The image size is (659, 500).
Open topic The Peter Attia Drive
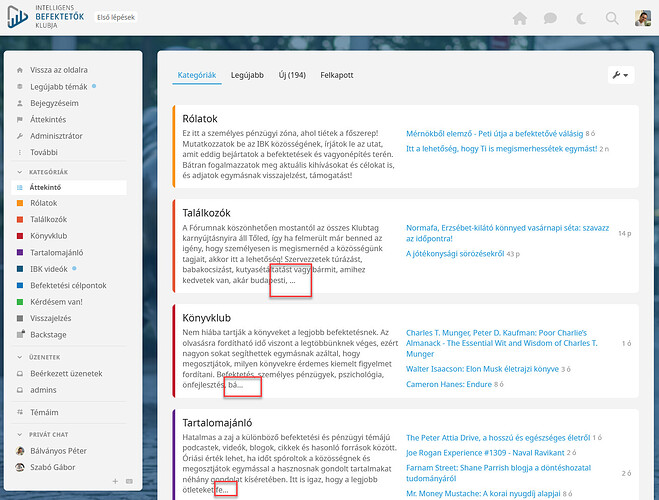[498, 438]
